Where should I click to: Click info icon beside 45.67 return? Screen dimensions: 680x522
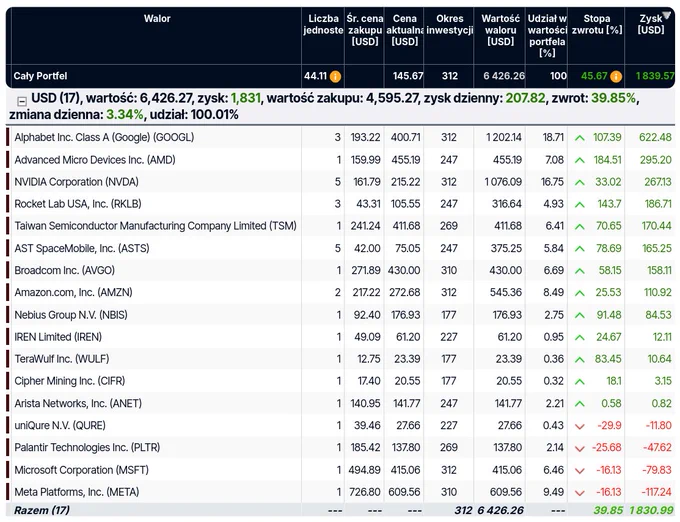616,76
